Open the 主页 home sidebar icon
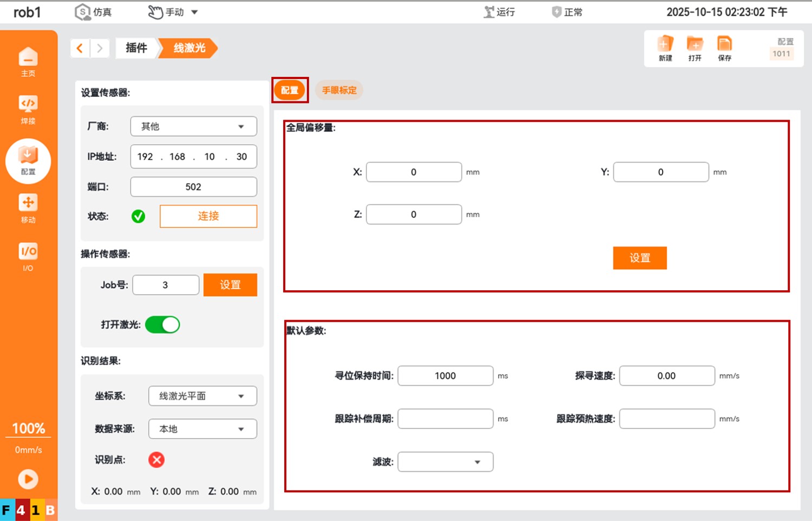 tap(28, 61)
